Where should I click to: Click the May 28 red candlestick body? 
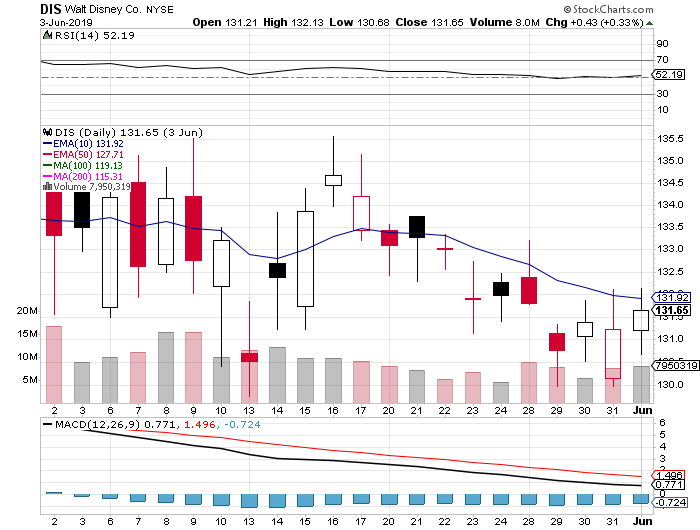[x=529, y=291]
